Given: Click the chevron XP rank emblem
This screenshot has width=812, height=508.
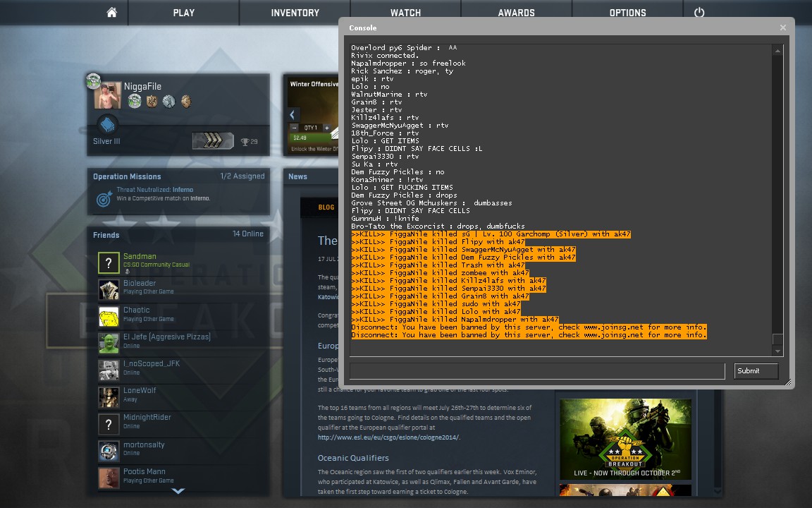Looking at the screenshot, I should click(x=213, y=140).
